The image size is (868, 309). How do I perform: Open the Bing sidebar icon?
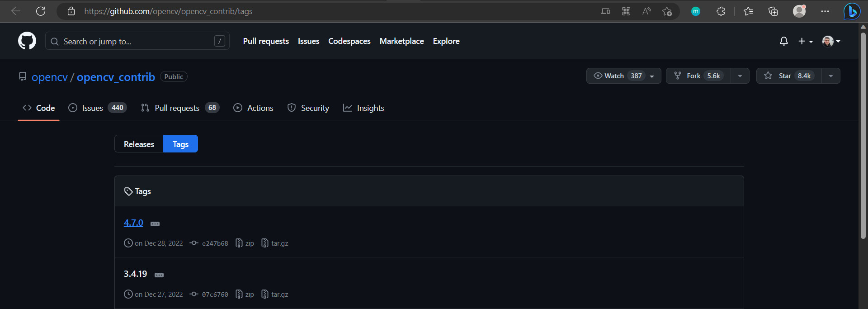(852, 11)
